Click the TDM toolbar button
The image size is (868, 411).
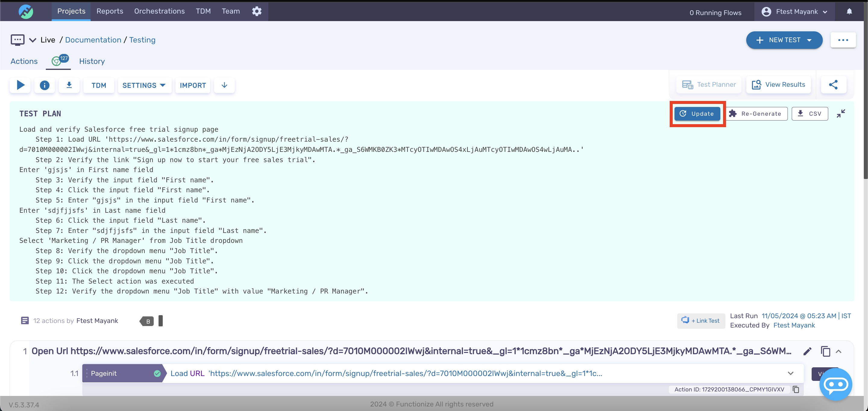99,85
